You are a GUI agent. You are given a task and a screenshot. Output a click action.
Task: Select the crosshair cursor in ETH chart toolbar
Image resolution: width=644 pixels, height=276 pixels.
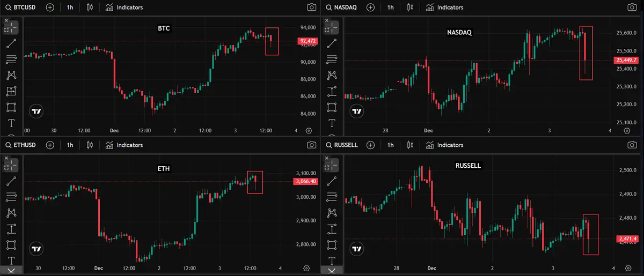(12, 166)
